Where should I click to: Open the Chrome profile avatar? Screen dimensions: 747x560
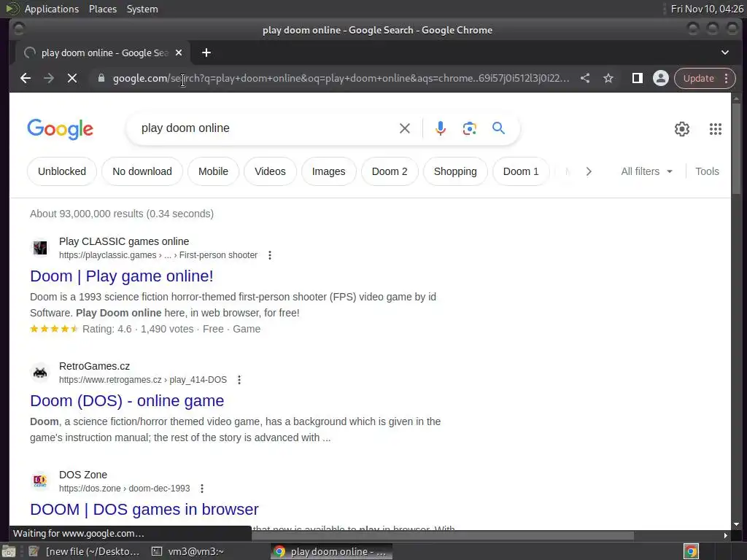point(661,78)
